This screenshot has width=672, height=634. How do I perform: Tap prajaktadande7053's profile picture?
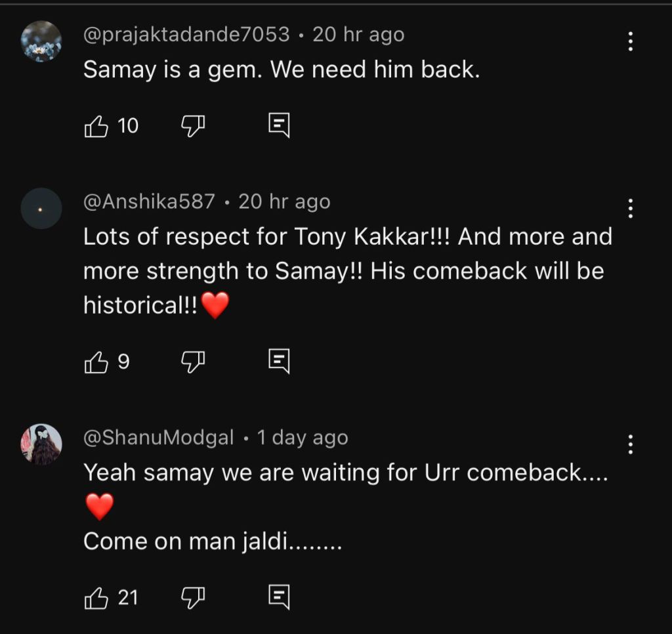click(41, 41)
